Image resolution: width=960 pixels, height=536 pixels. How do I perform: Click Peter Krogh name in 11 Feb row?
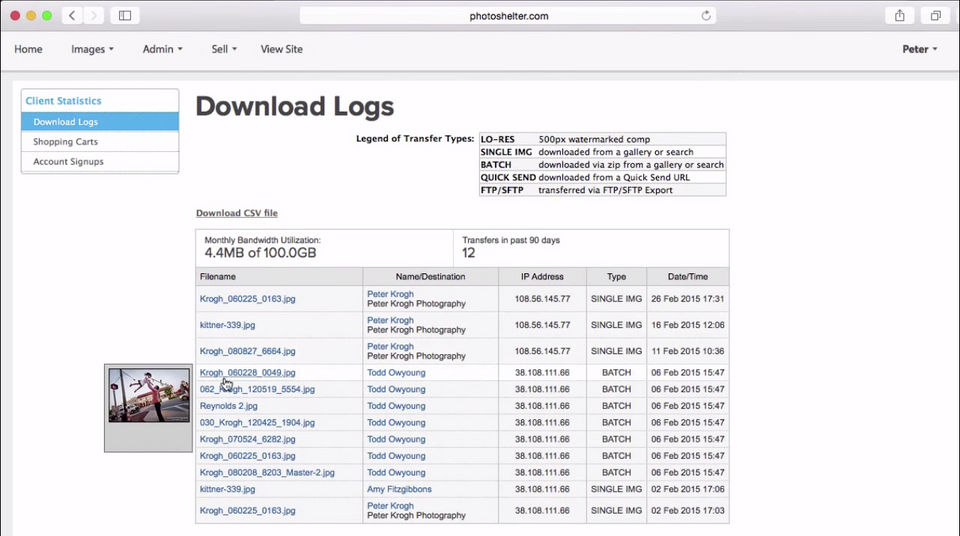pyautogui.click(x=391, y=347)
